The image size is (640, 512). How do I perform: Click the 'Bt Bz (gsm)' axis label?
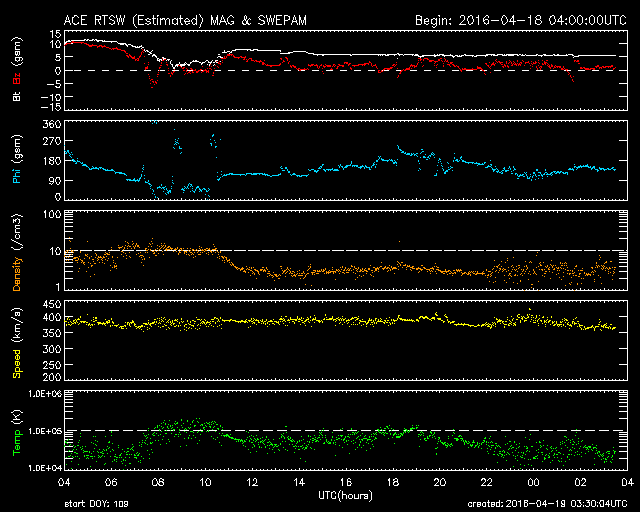click(17, 69)
